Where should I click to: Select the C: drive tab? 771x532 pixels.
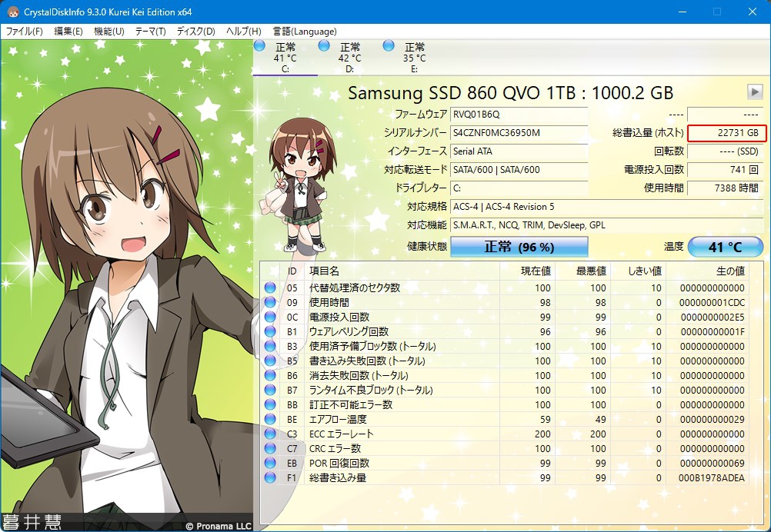(x=285, y=58)
